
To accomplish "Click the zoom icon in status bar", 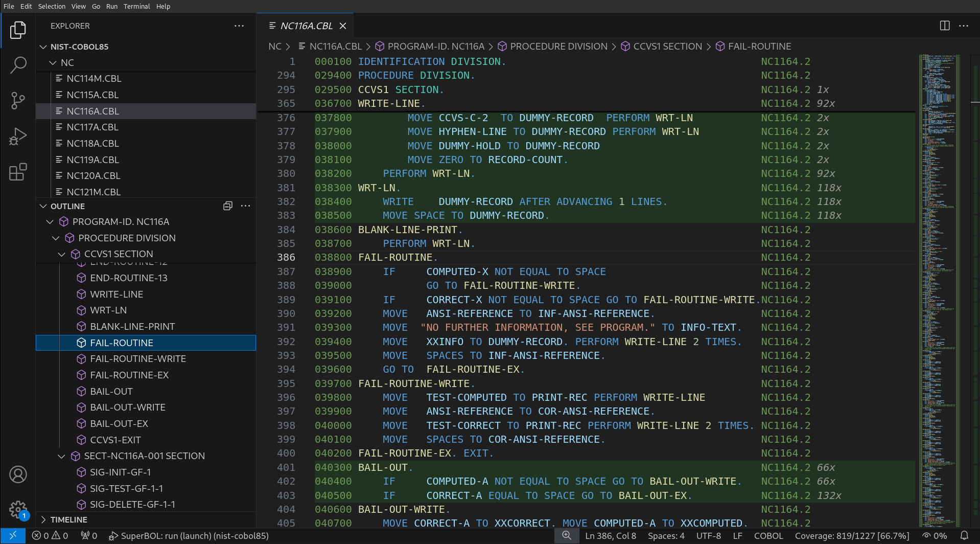I will point(567,536).
